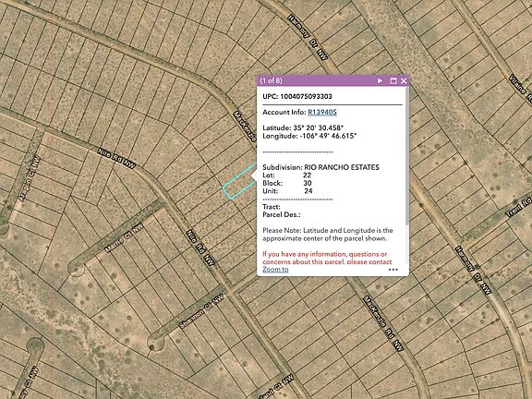Open the ellipsis more-options menu in popup
This screenshot has width=532, height=399.
click(x=393, y=270)
